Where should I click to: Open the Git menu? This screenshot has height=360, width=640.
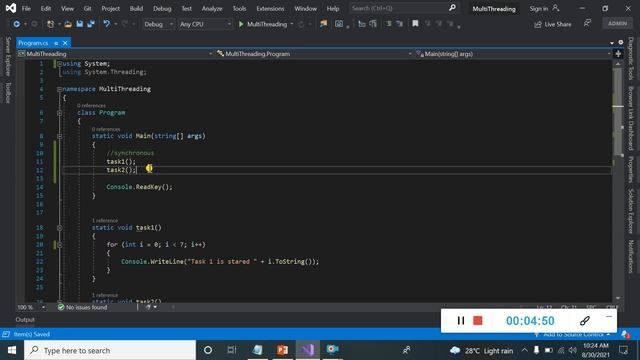pos(87,8)
